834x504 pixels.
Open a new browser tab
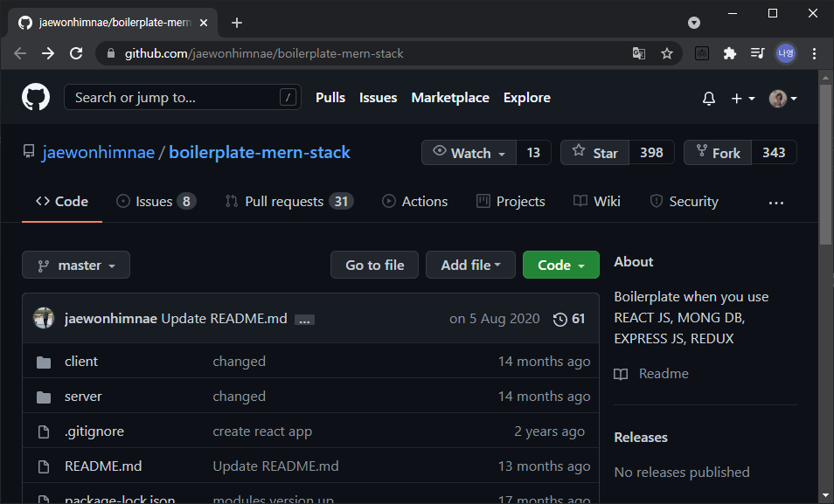[237, 23]
